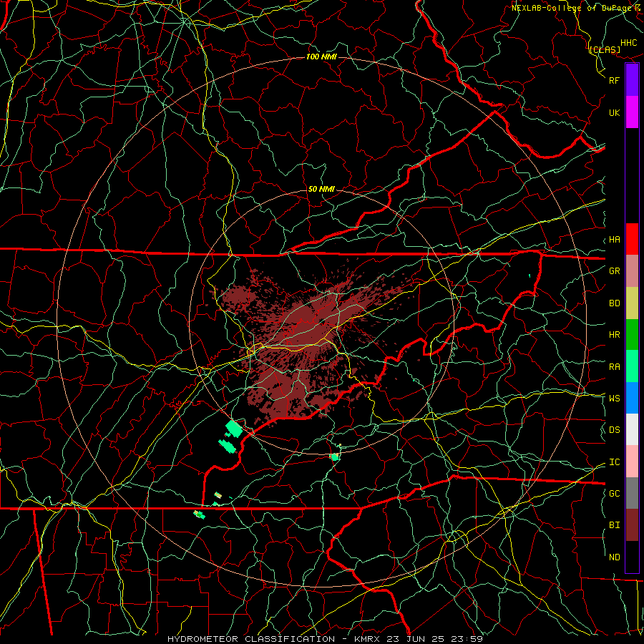Click the "23:59" timestamp
The image size is (644, 644).
coord(468,639)
